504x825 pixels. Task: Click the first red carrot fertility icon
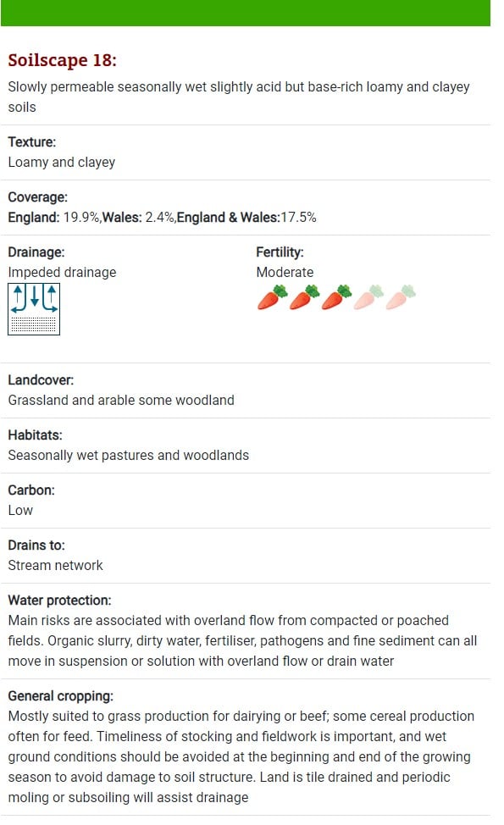pos(273,297)
